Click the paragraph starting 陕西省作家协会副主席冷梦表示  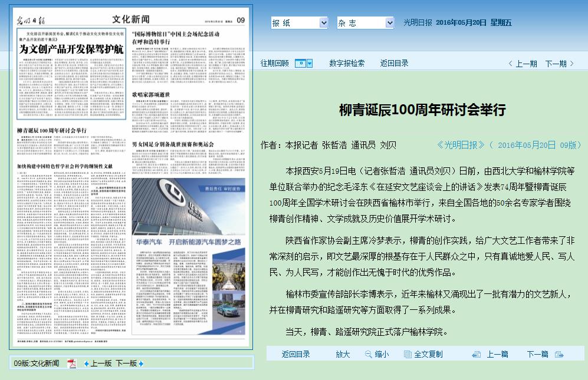422,256
